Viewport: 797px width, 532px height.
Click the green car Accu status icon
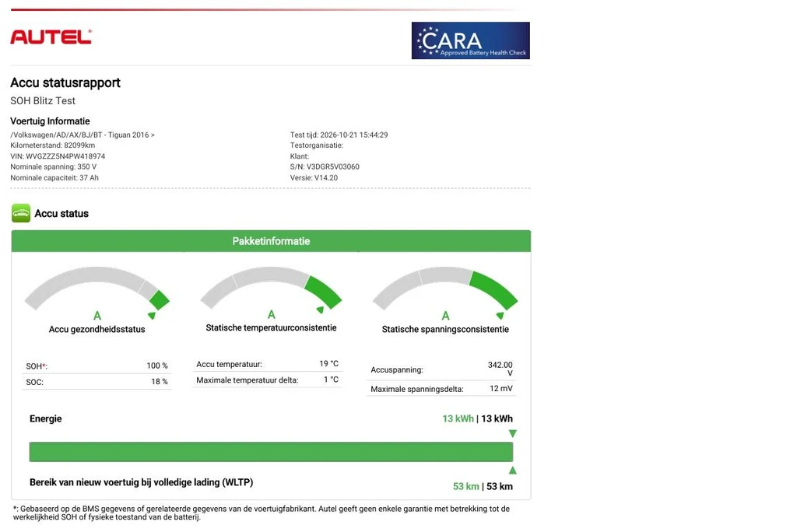click(x=21, y=213)
